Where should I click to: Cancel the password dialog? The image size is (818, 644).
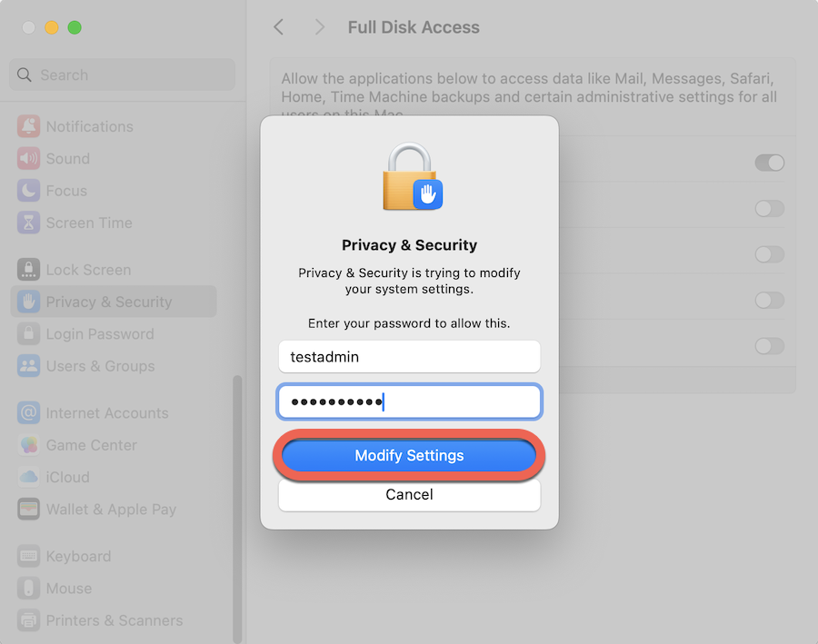409,494
